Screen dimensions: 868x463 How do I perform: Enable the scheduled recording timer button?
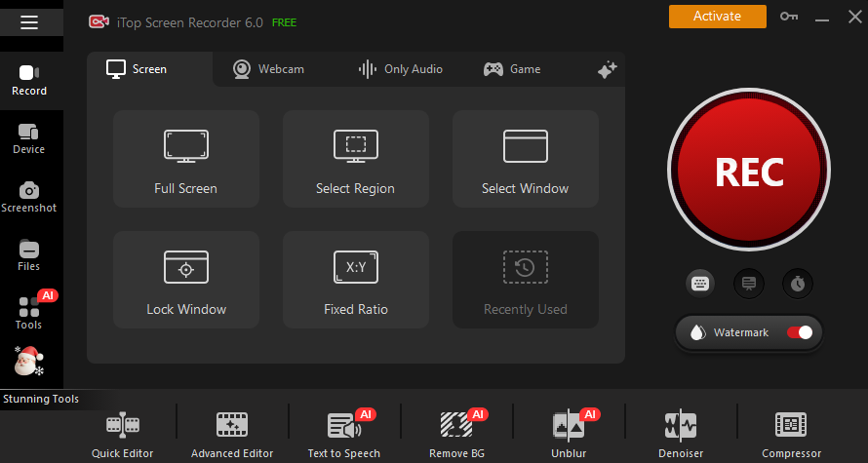(798, 284)
